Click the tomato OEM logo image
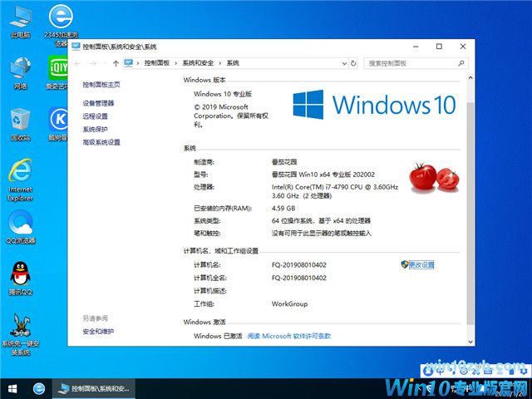This screenshot has height=399, width=532. pyautogui.click(x=434, y=177)
